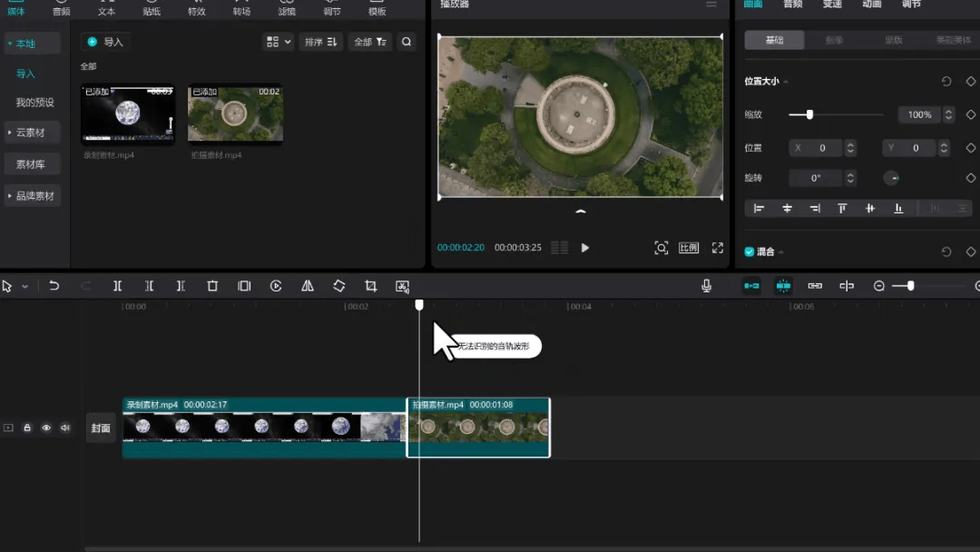Viewport: 980px width, 552px height.
Task: Collapse the 位置大小 section
Action: (x=786, y=82)
